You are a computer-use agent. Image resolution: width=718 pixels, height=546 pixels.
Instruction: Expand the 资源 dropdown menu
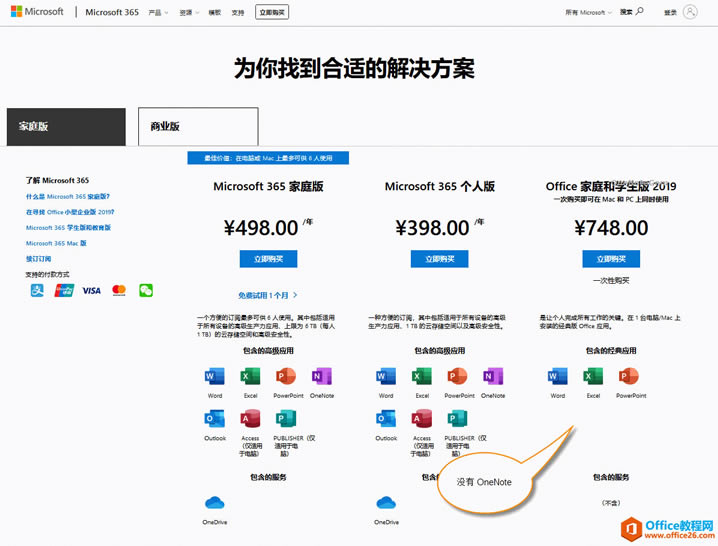189,13
